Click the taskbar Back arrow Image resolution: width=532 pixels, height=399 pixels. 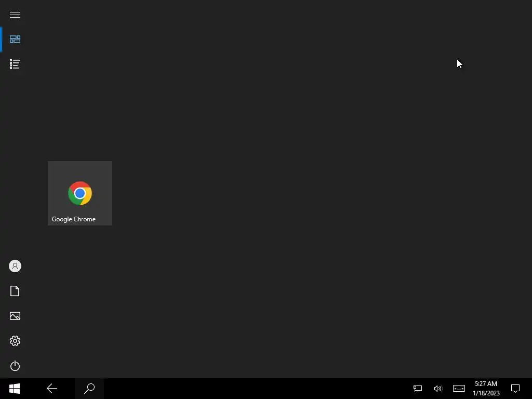click(52, 389)
